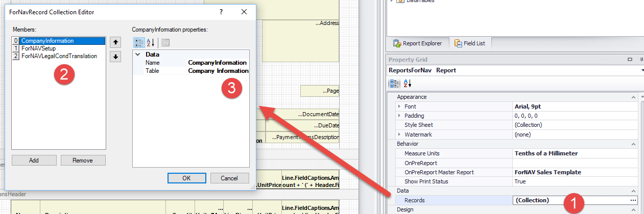The height and width of the screenshot is (214, 644).
Task: Select ForNAVLegalCondTranslation member
Action: [59, 56]
